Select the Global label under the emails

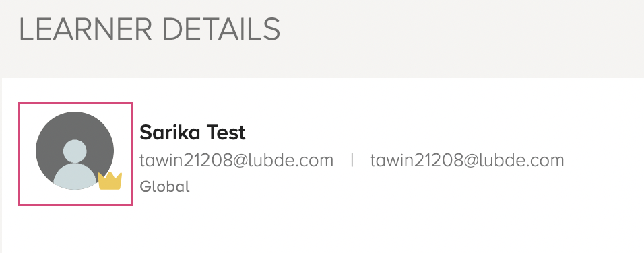coord(164,186)
